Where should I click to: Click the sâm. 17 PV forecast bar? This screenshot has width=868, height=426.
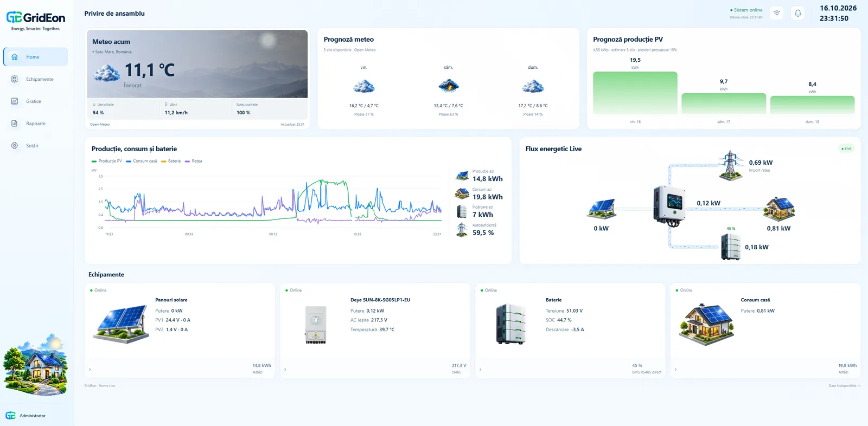point(724,104)
